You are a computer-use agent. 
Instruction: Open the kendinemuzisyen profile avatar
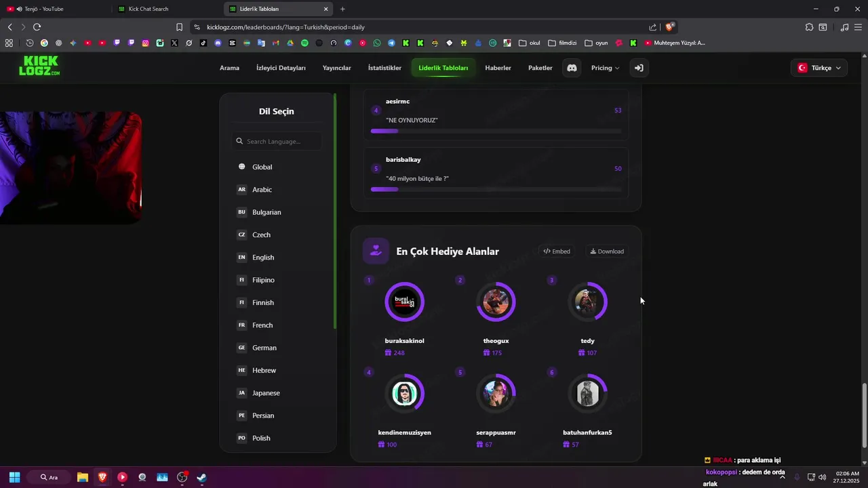click(404, 393)
